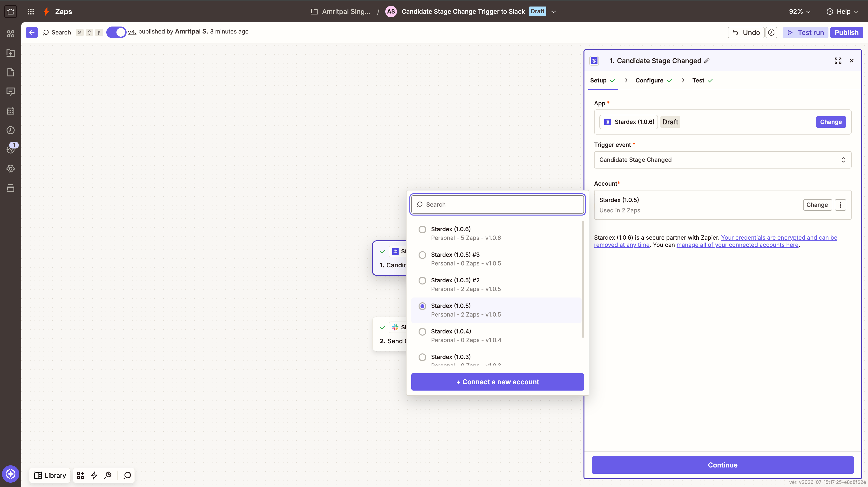Click the Zaps lightning bolt logo
This screenshot has height=487, width=868.
tap(47, 12)
